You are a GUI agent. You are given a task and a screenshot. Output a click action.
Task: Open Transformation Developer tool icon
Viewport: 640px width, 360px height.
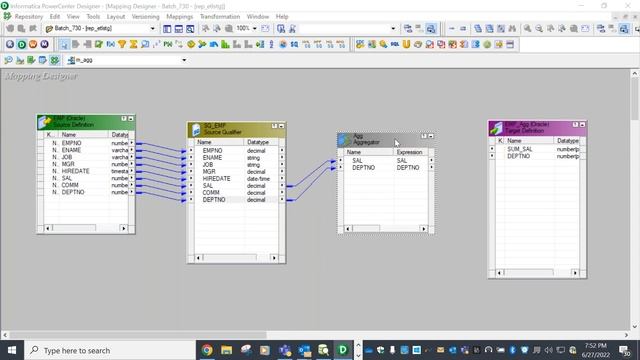(31, 60)
